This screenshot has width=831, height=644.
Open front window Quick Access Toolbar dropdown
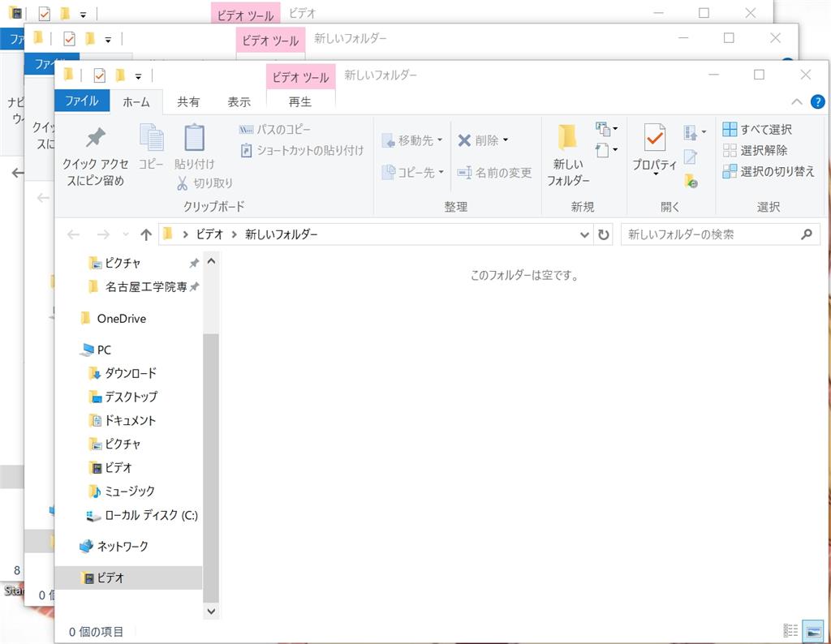point(138,77)
